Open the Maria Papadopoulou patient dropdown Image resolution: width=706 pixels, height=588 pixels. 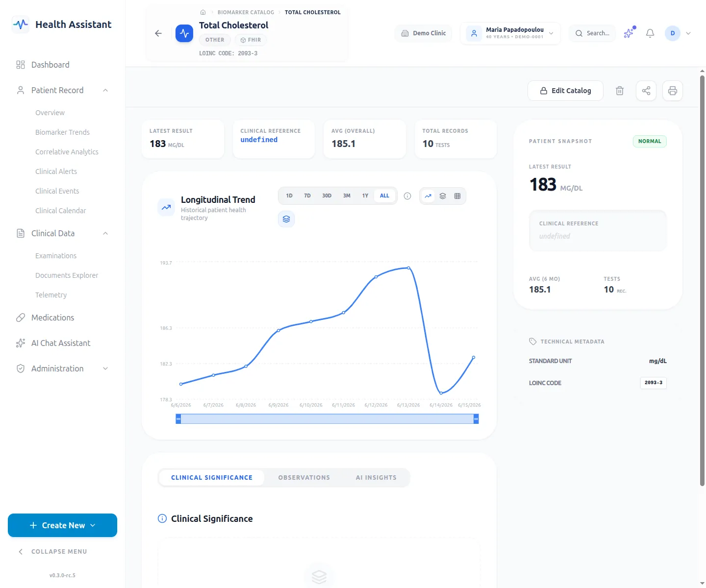point(510,33)
